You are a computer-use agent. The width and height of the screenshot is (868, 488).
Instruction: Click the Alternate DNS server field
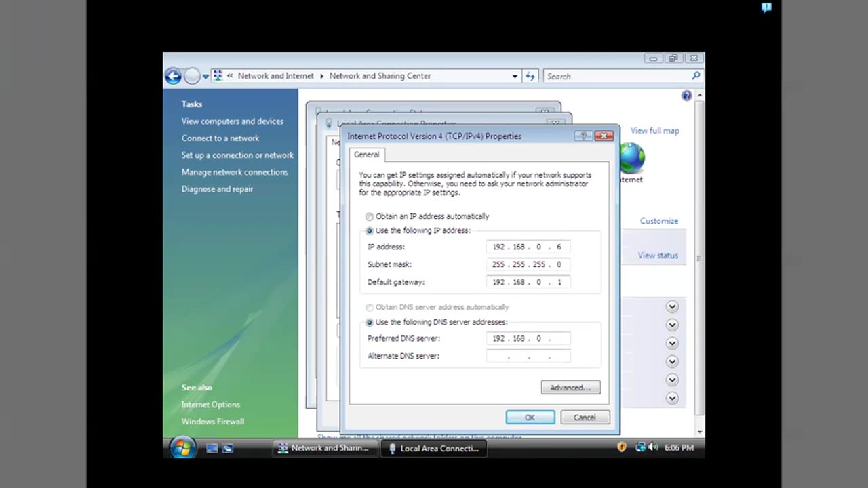pos(528,356)
